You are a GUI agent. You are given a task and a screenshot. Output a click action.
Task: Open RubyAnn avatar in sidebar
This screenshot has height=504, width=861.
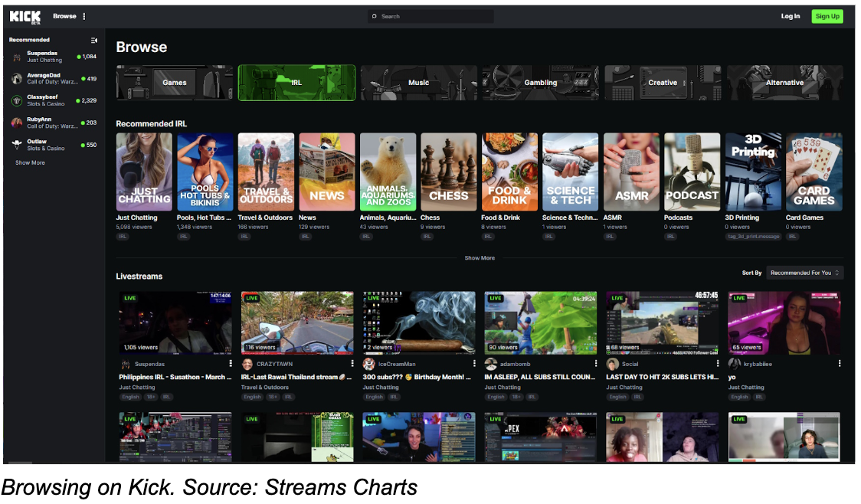pos(17,123)
